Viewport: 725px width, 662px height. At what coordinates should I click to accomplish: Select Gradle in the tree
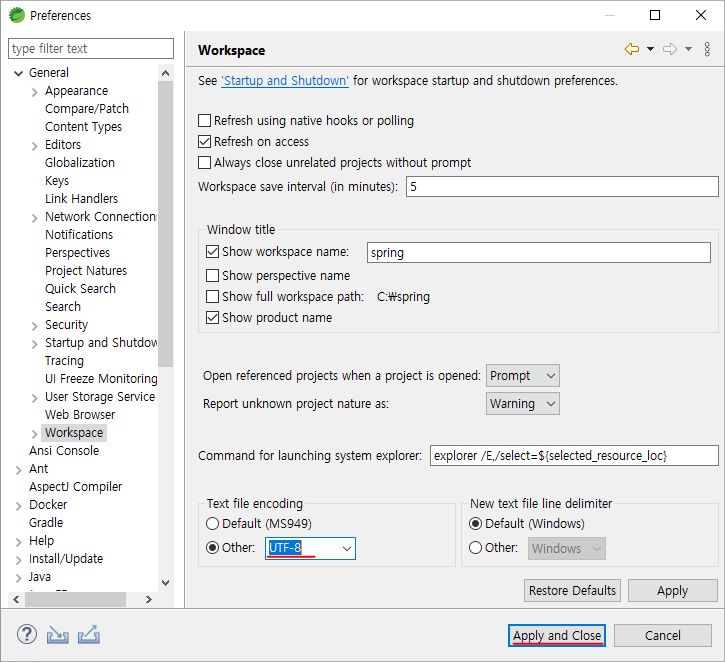point(46,523)
